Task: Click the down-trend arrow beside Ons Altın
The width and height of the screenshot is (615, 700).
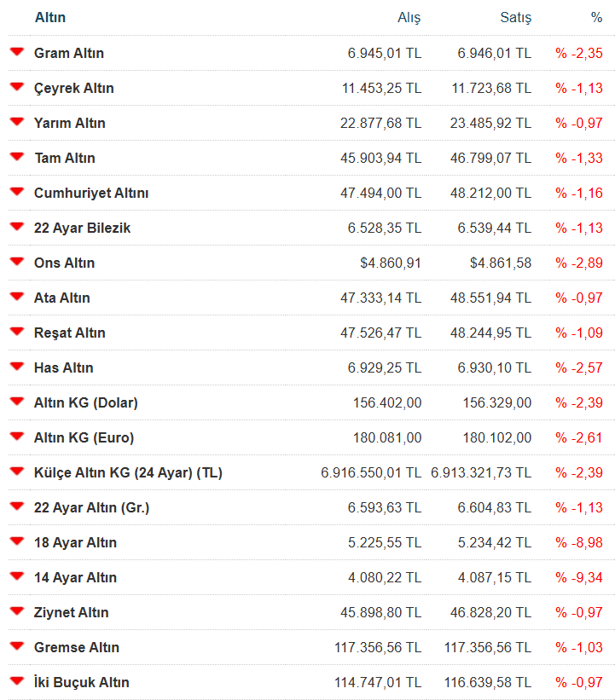Action: tap(16, 262)
